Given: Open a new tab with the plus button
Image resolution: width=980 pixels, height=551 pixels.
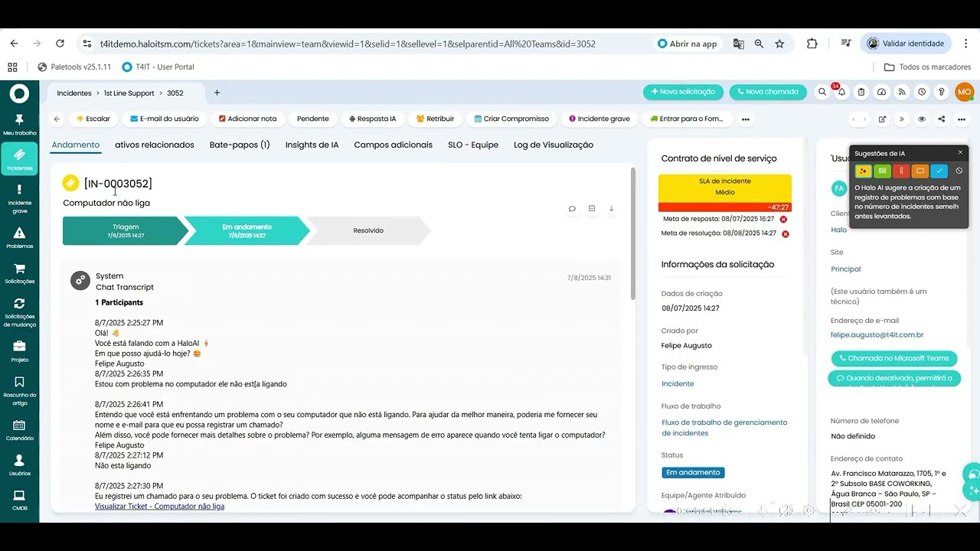Looking at the screenshot, I should (217, 93).
